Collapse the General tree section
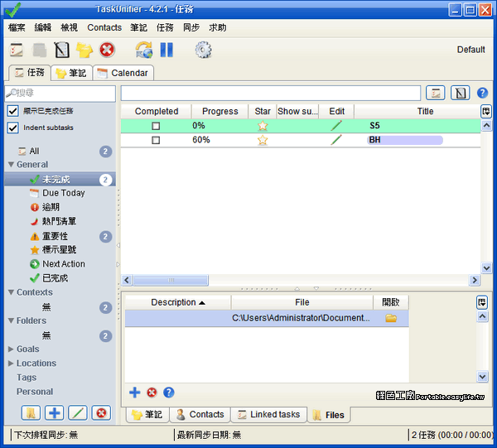Screen dimensions: 497x448 coord(11,165)
